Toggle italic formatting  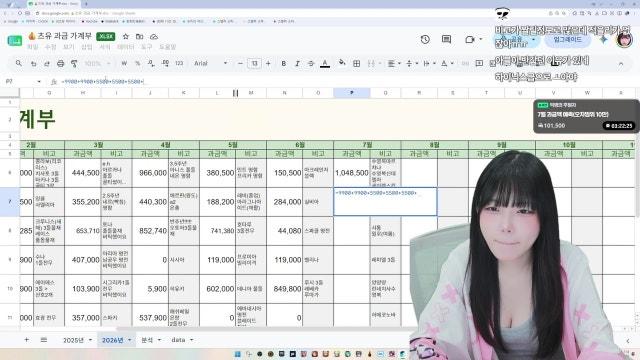coord(297,63)
